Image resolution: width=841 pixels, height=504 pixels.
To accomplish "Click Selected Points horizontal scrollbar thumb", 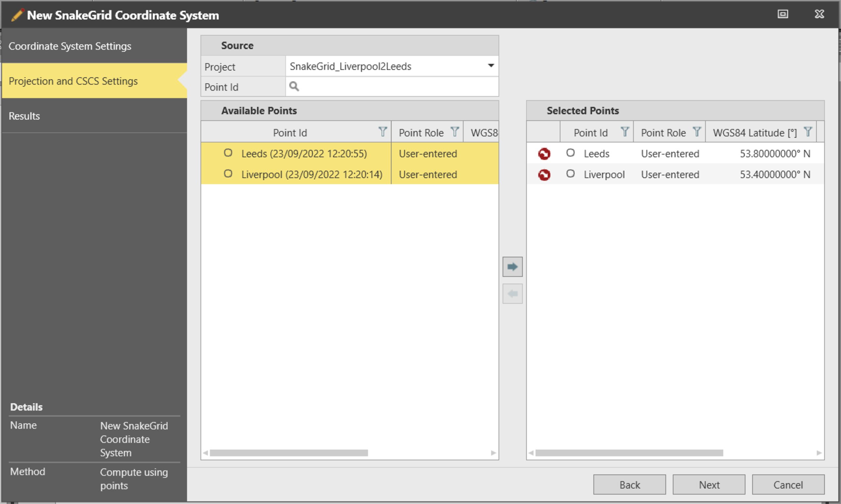I will coord(629,453).
